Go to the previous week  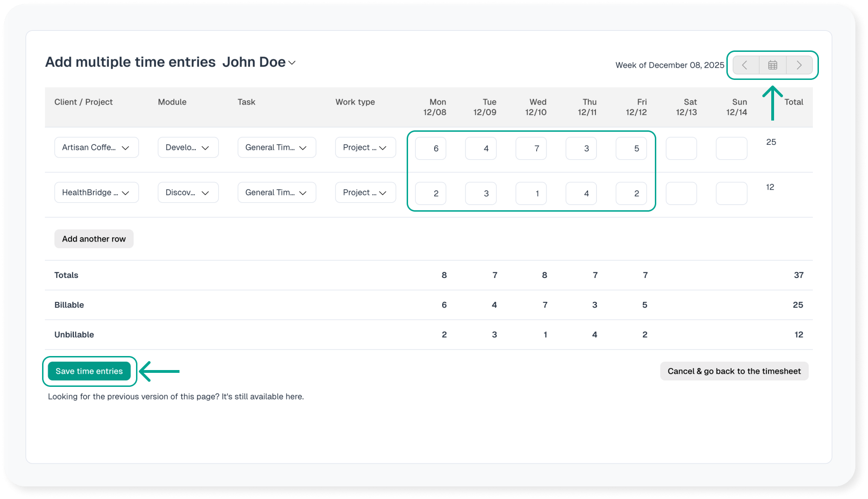(x=745, y=65)
